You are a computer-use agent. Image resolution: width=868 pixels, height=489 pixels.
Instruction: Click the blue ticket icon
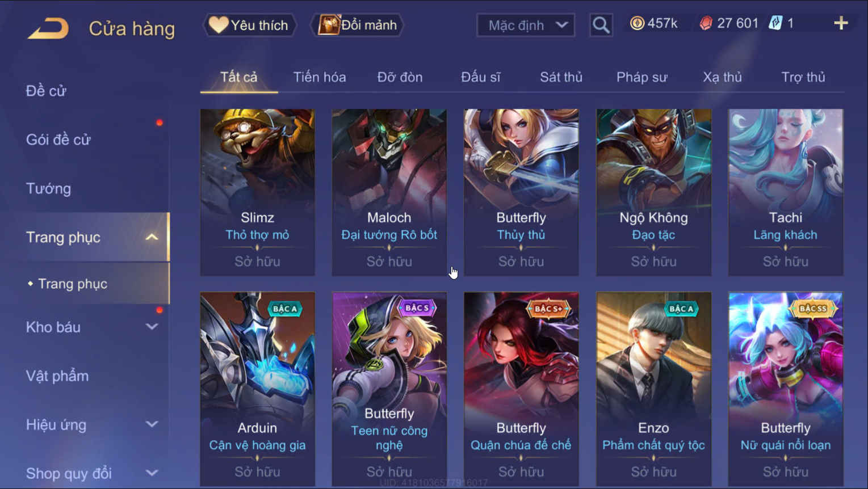coord(775,23)
